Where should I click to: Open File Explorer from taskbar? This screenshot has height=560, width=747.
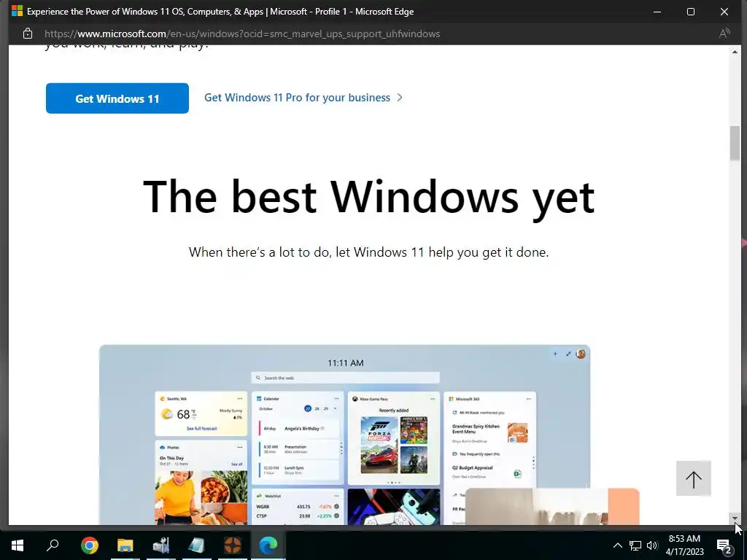pos(125,545)
